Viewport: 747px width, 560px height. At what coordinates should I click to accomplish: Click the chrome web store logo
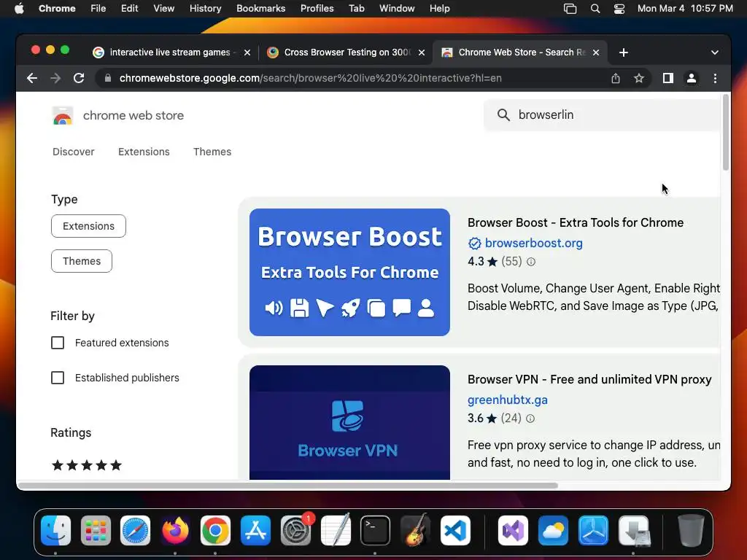click(63, 116)
